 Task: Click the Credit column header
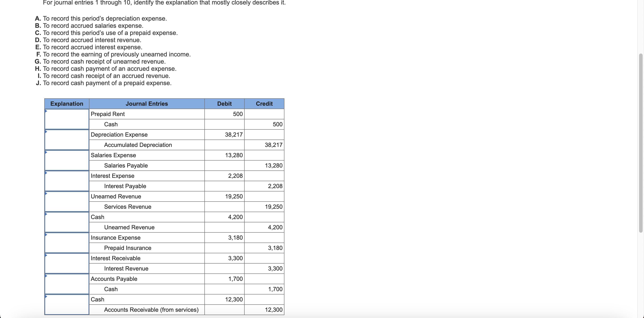[x=264, y=104]
